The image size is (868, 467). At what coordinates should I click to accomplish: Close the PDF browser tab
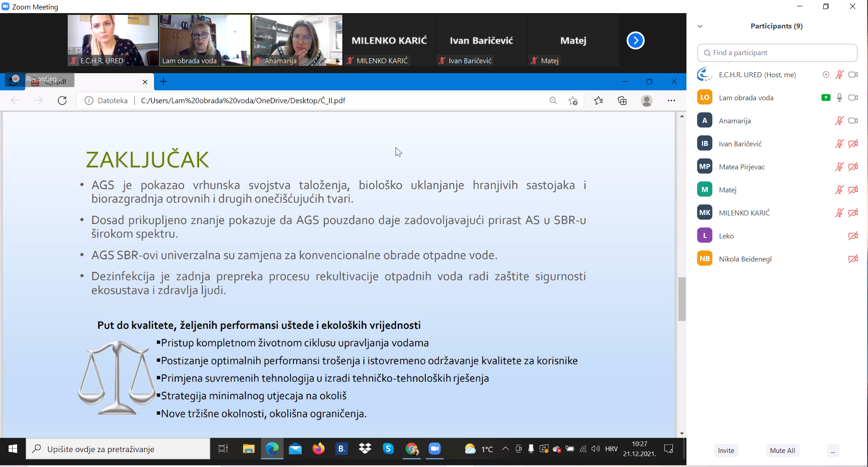(145, 82)
